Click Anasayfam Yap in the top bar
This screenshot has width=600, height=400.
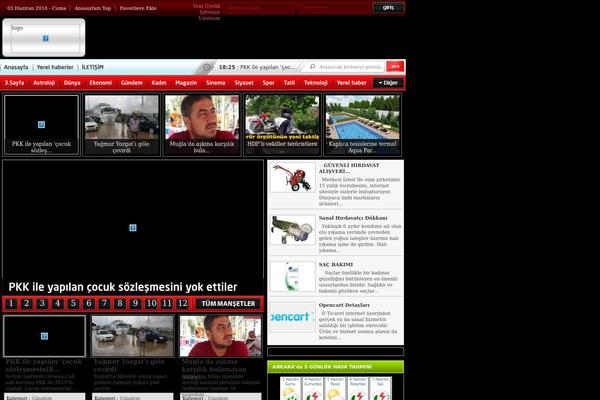point(93,8)
